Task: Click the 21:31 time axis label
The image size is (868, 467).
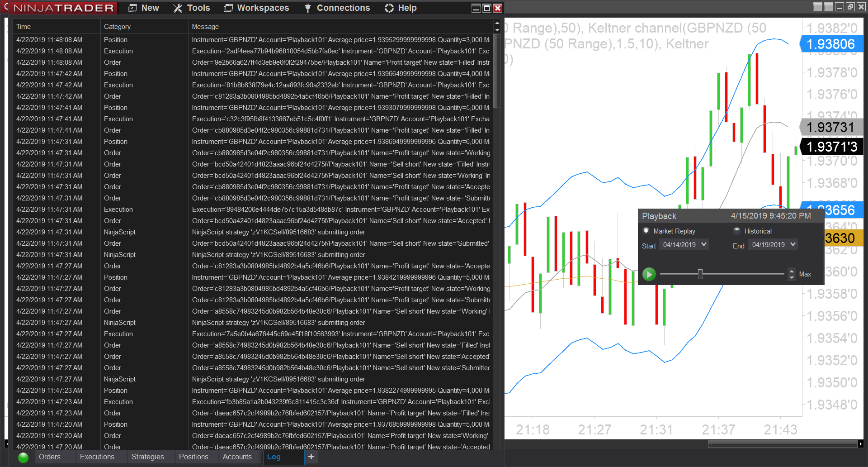Action: click(656, 429)
